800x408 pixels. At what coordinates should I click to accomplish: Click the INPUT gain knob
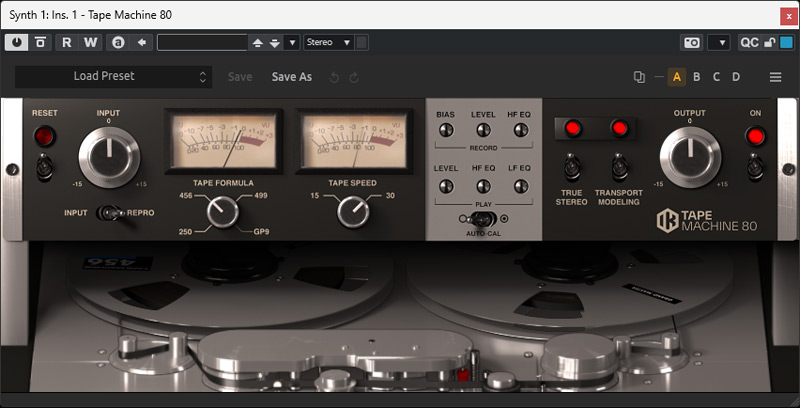(109, 157)
